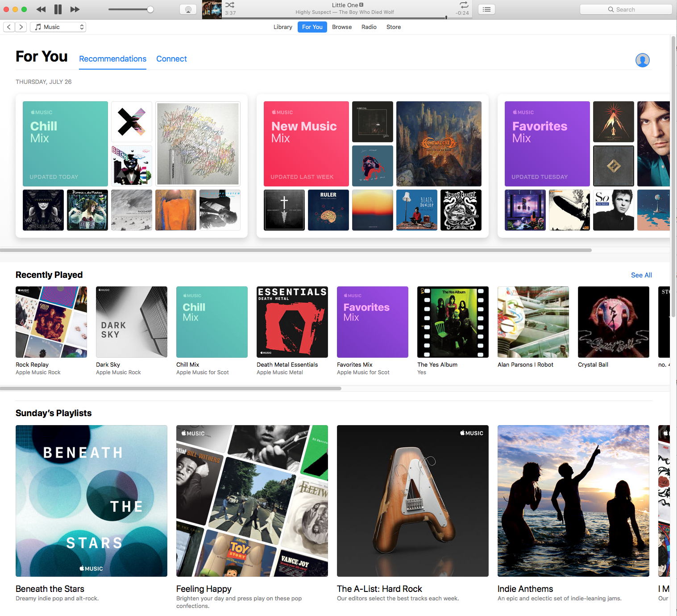The height and width of the screenshot is (616, 677).
Task: Click the now playing album artwork
Action: tap(212, 9)
